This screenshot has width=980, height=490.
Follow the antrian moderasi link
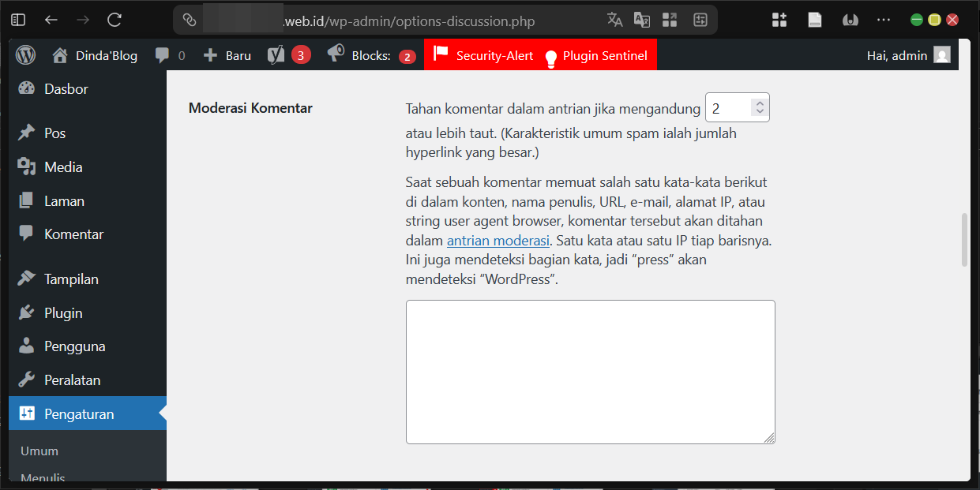[498, 240]
